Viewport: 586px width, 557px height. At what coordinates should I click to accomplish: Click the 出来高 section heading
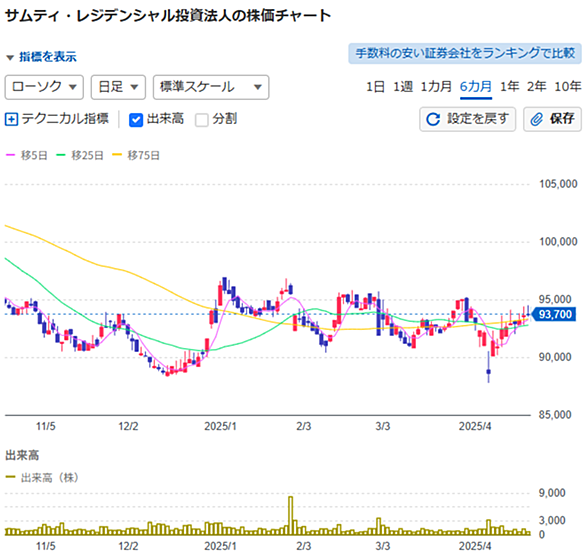click(x=22, y=455)
